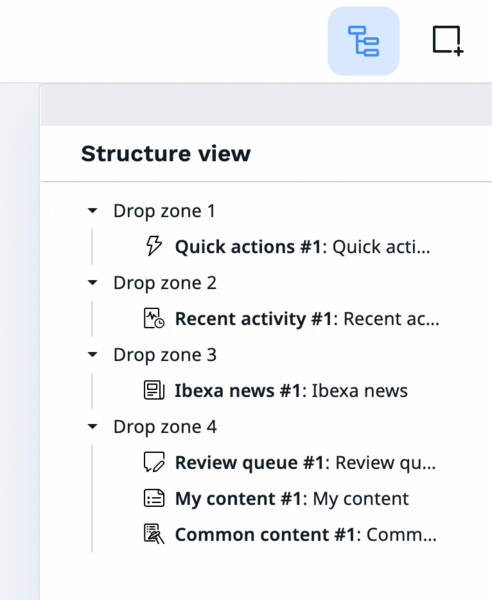Click the Quick actions lightning bolt icon
Screen dimensions: 492x600
click(154, 246)
